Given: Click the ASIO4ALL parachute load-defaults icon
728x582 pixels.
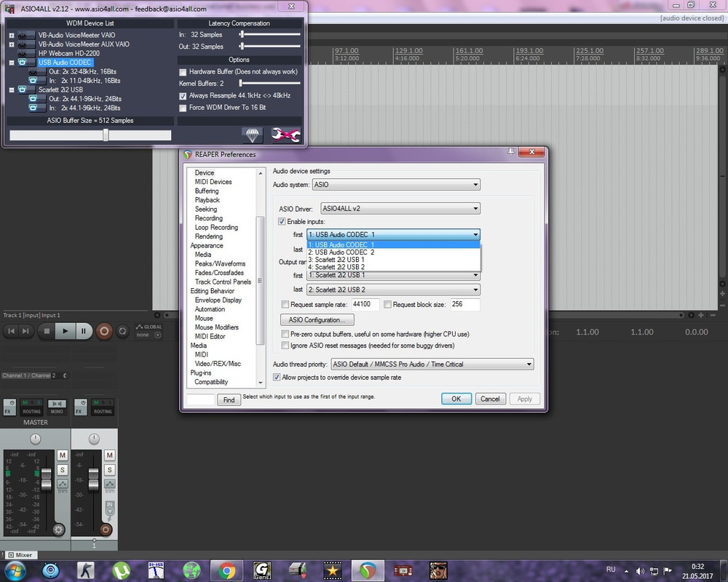Looking at the screenshot, I should pyautogui.click(x=252, y=135).
